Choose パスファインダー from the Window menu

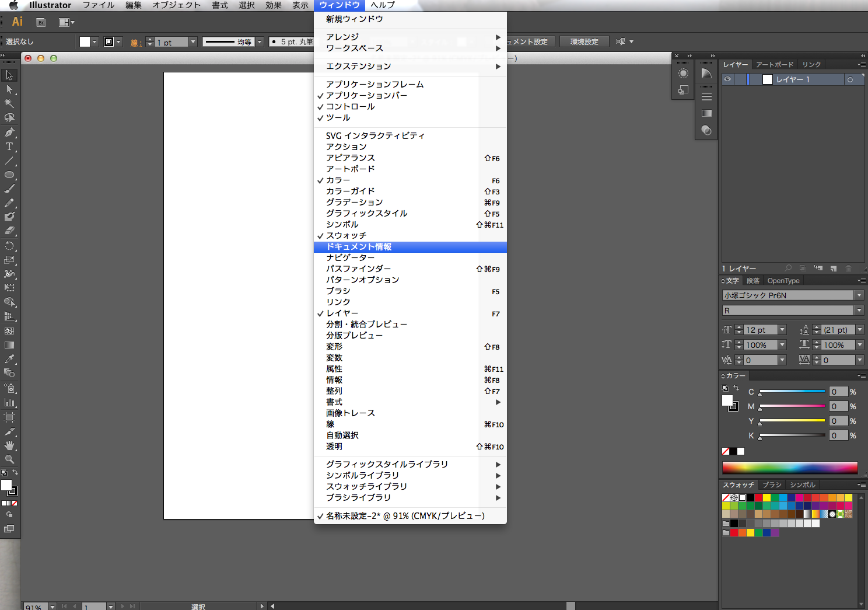(410, 269)
